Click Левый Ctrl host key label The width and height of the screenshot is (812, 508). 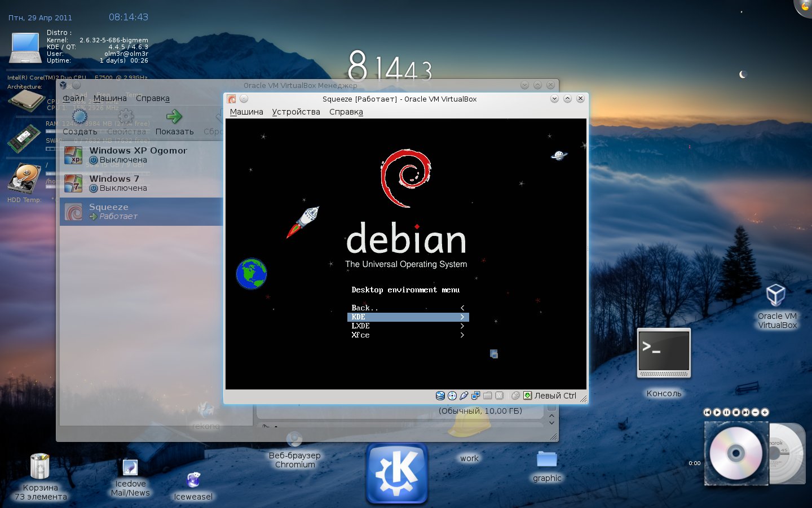point(555,396)
